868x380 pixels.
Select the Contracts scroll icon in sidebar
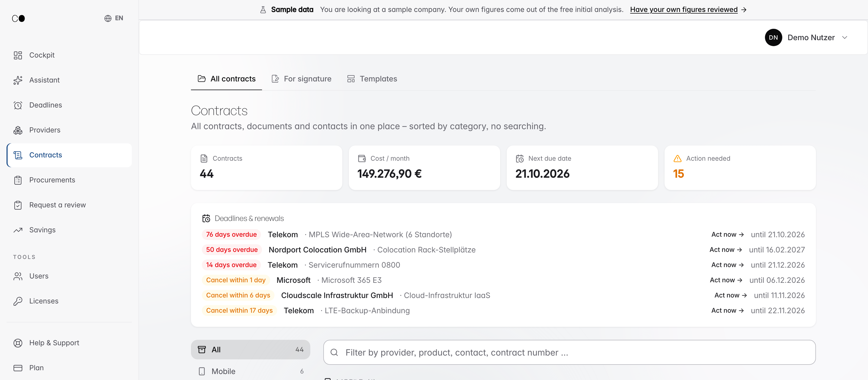coord(18,155)
